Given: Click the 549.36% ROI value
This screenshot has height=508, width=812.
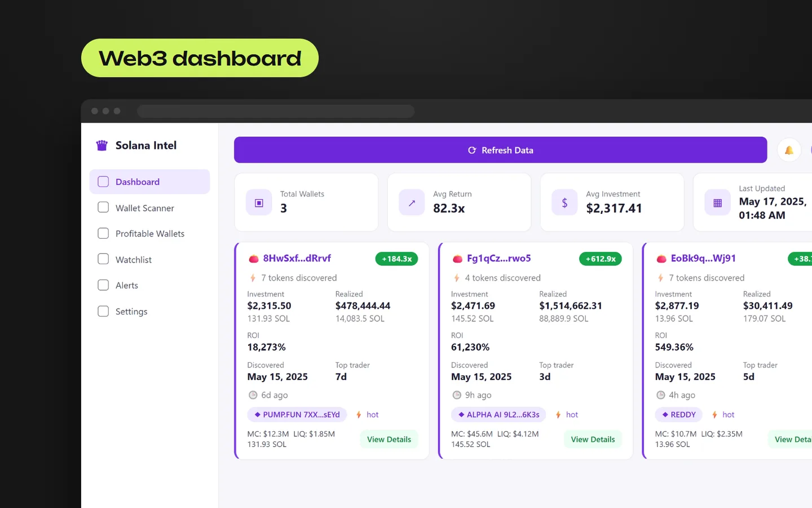Looking at the screenshot, I should tap(674, 347).
